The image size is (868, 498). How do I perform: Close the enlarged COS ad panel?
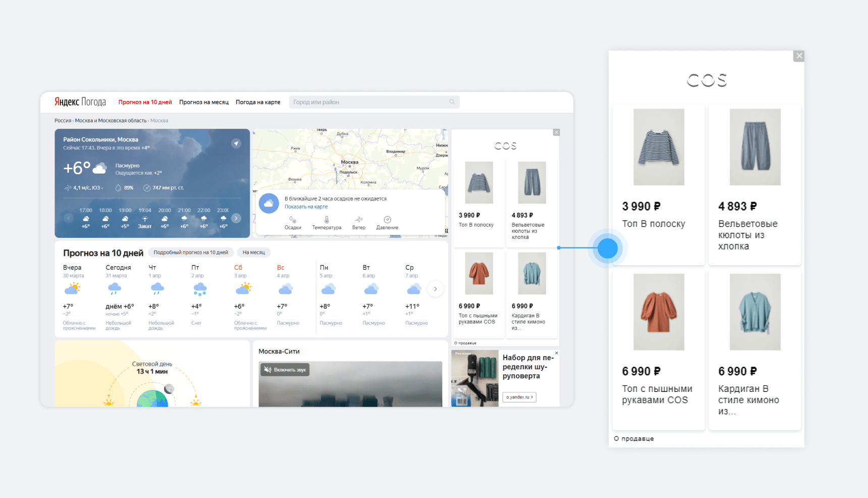pos(799,56)
